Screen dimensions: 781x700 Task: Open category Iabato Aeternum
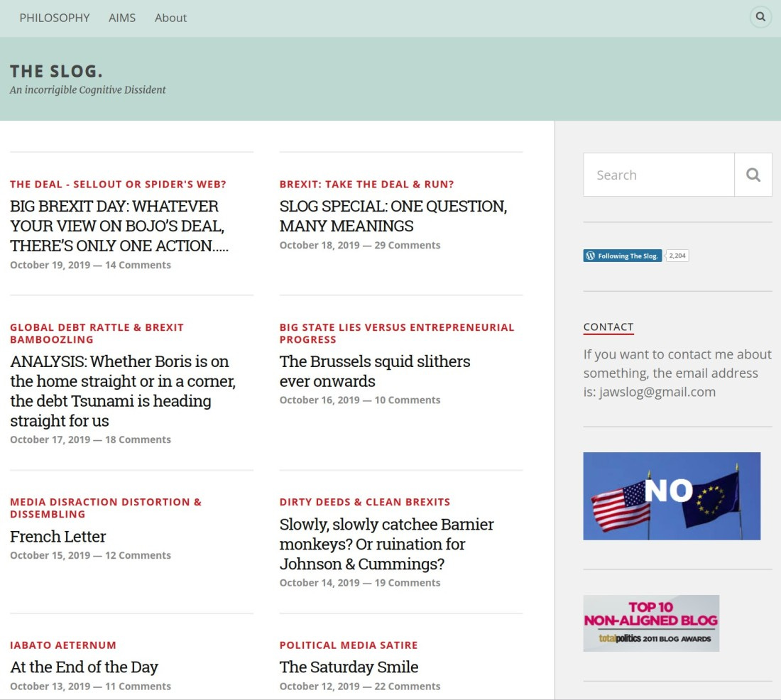(62, 645)
